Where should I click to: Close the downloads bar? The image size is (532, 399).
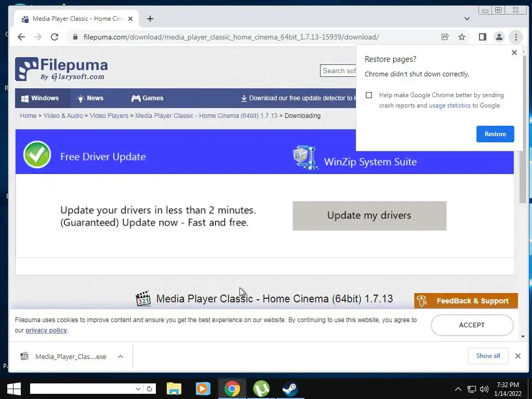pos(518,355)
